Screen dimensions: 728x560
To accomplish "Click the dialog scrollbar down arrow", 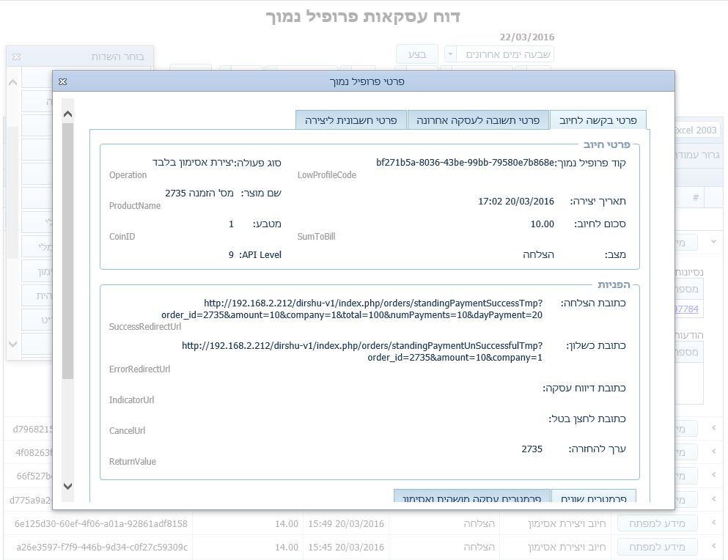I will click(x=68, y=486).
